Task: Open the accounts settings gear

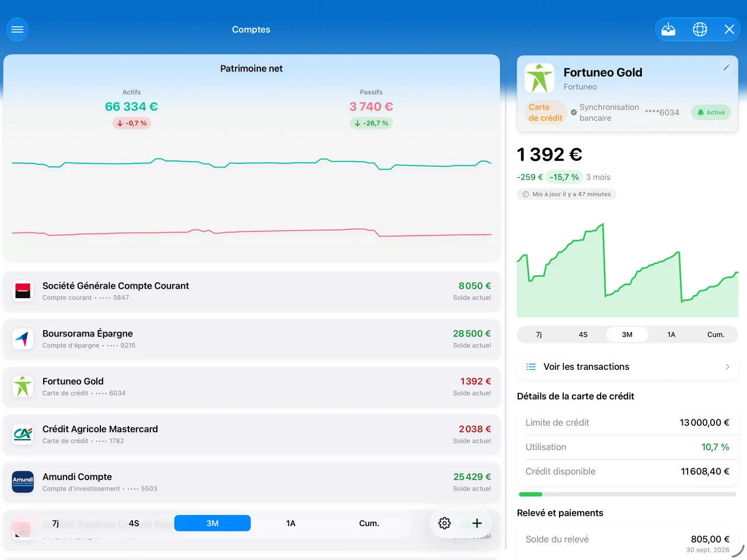Action: [x=445, y=523]
